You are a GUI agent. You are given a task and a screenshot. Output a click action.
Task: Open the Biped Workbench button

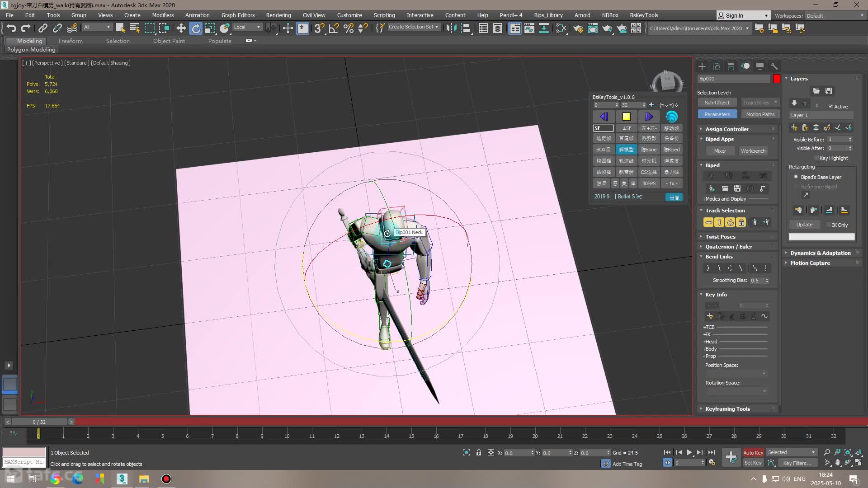point(753,151)
